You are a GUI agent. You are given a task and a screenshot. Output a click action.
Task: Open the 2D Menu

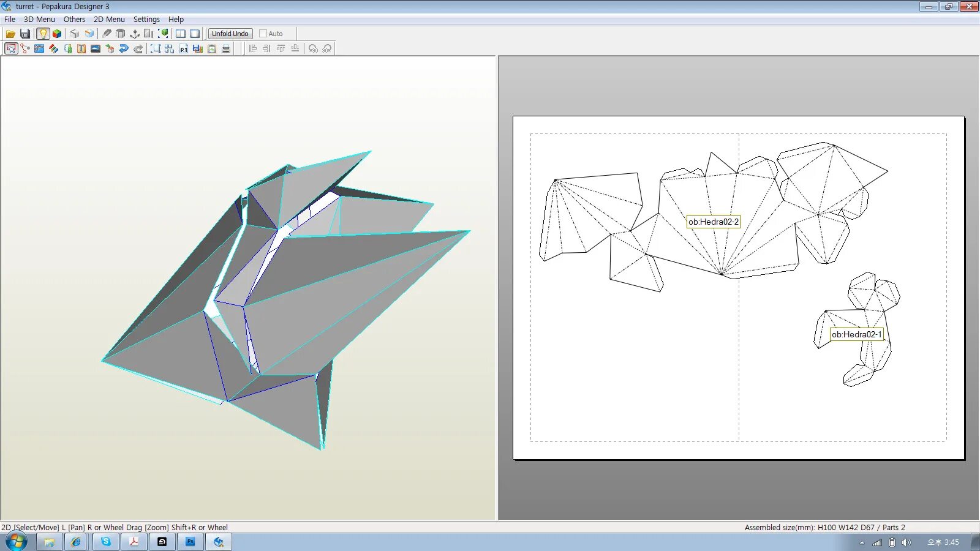point(109,19)
